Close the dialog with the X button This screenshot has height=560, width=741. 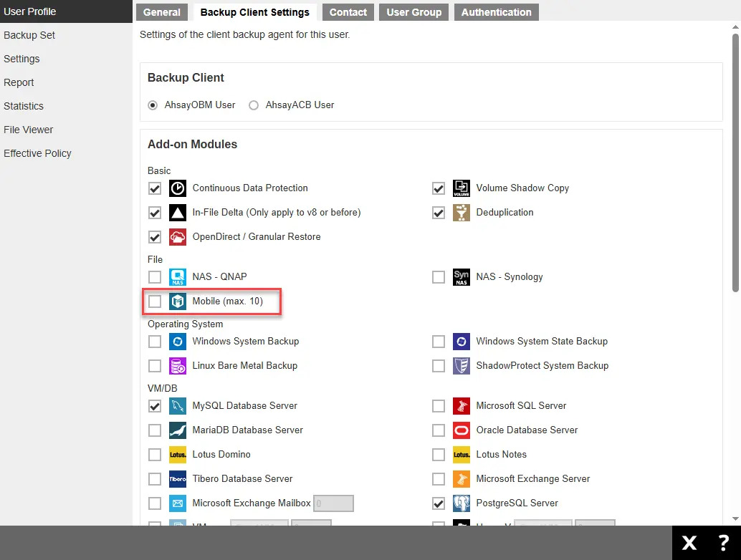coord(689,543)
